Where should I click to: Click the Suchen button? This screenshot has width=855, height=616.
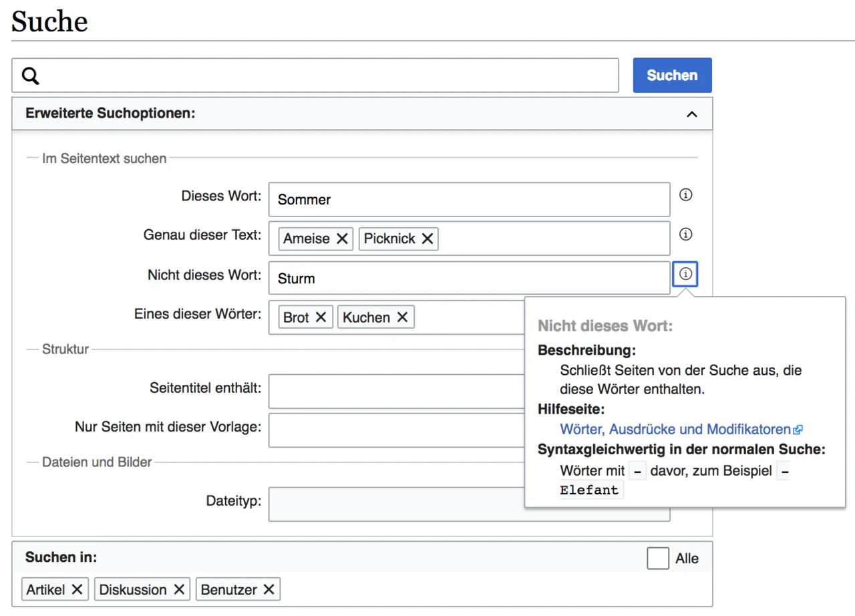coord(672,75)
